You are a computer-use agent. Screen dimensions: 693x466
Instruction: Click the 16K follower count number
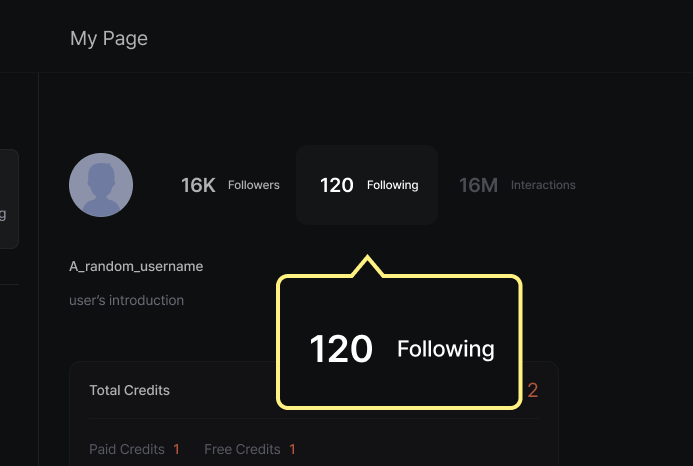198,185
